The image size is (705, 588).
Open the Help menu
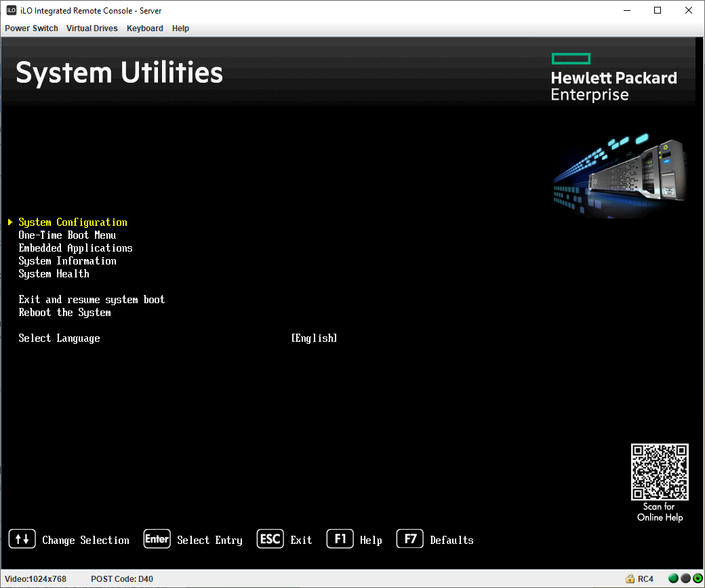point(180,28)
